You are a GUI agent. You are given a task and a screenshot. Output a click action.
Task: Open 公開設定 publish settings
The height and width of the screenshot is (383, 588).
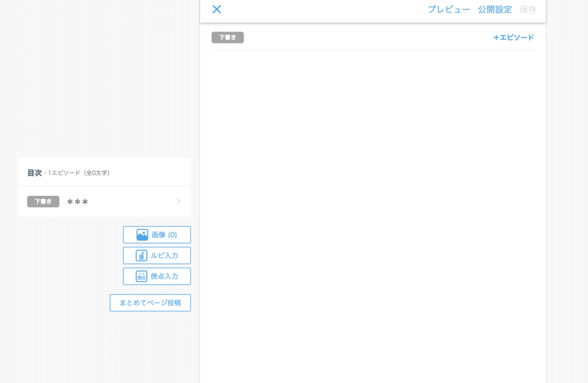click(495, 9)
